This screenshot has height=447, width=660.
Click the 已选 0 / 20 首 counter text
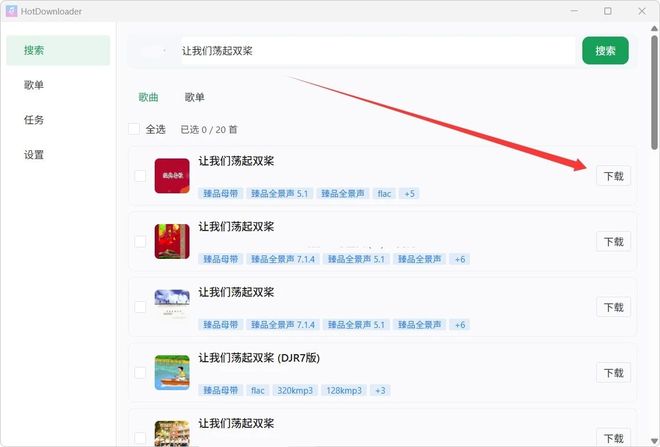point(209,129)
